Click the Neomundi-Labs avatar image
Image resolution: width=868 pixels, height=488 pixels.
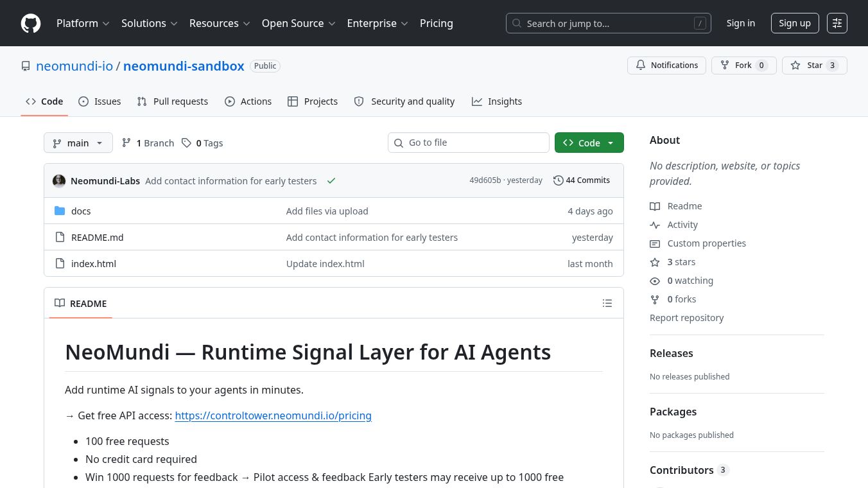tap(59, 181)
